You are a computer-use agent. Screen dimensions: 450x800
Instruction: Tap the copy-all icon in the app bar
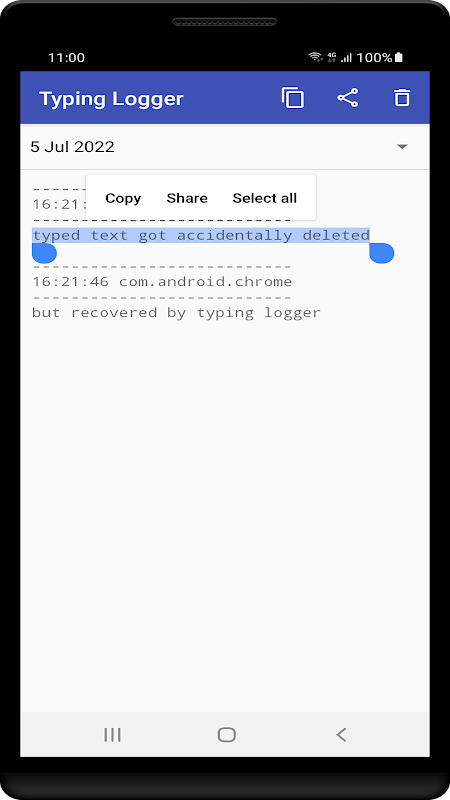pyautogui.click(x=293, y=97)
